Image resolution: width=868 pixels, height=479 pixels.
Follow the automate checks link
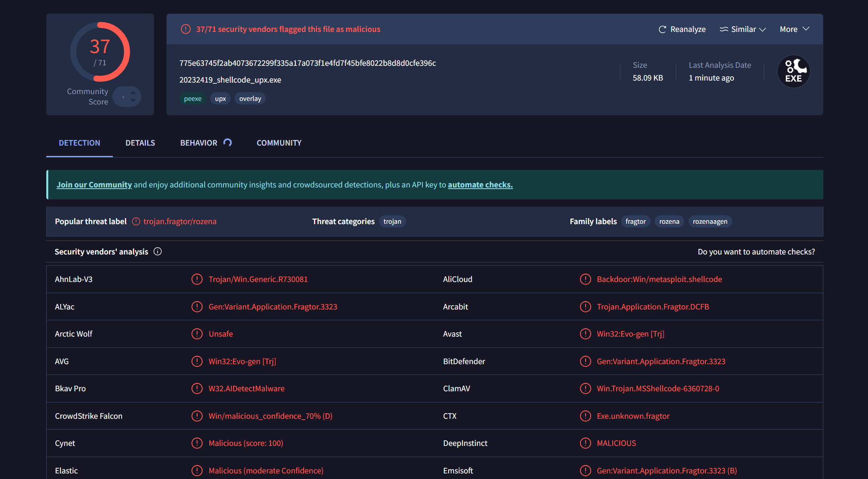point(480,185)
